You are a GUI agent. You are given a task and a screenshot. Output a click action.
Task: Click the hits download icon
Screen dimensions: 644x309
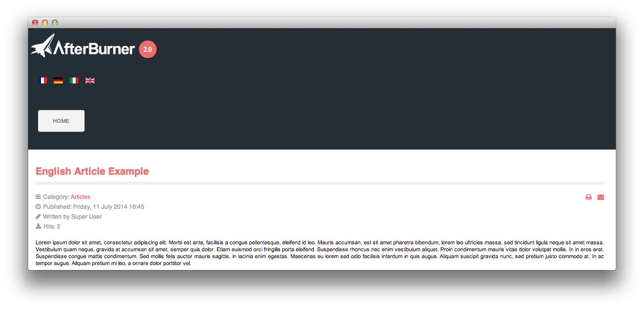(39, 227)
